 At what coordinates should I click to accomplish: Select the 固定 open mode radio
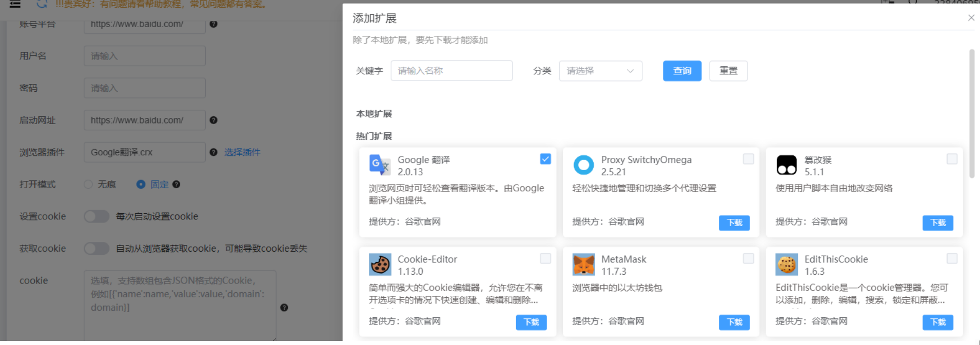point(141,184)
